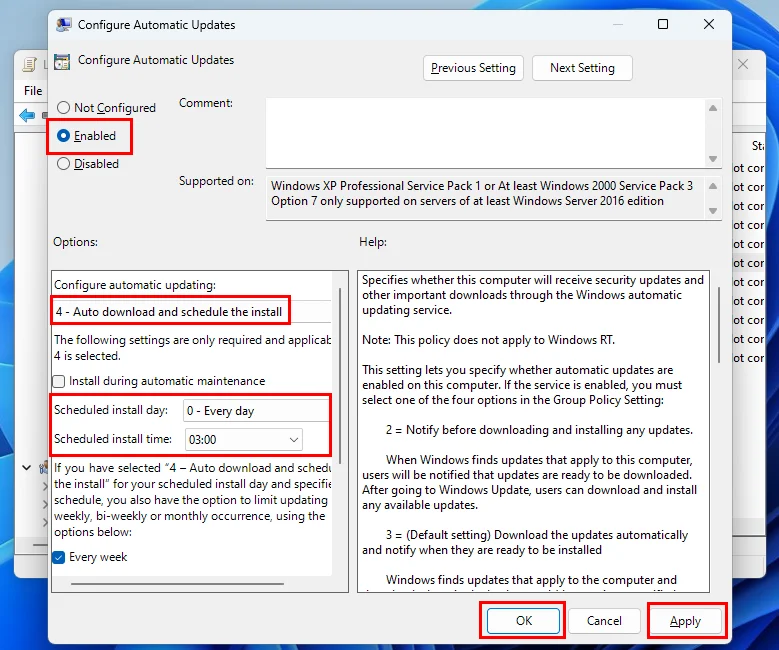Viewport: 779px width, 650px height.
Task: Click the Back arrow in background window
Action: tap(27, 116)
